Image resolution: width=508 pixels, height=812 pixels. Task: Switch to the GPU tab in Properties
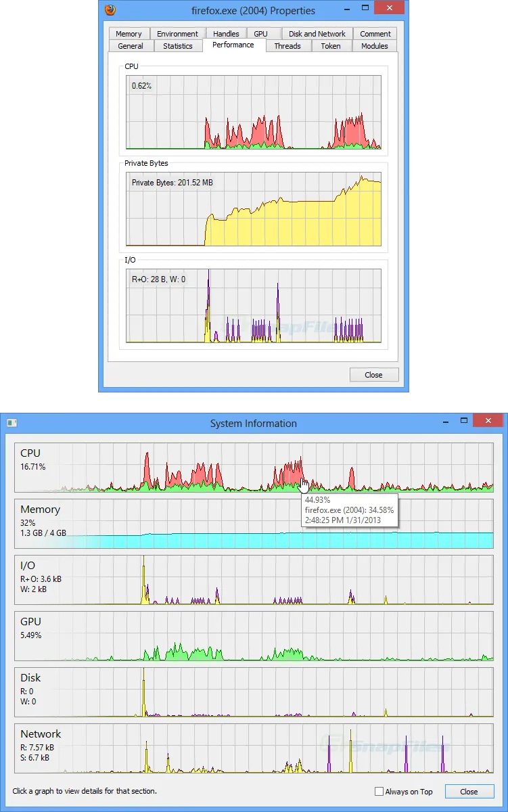click(261, 34)
